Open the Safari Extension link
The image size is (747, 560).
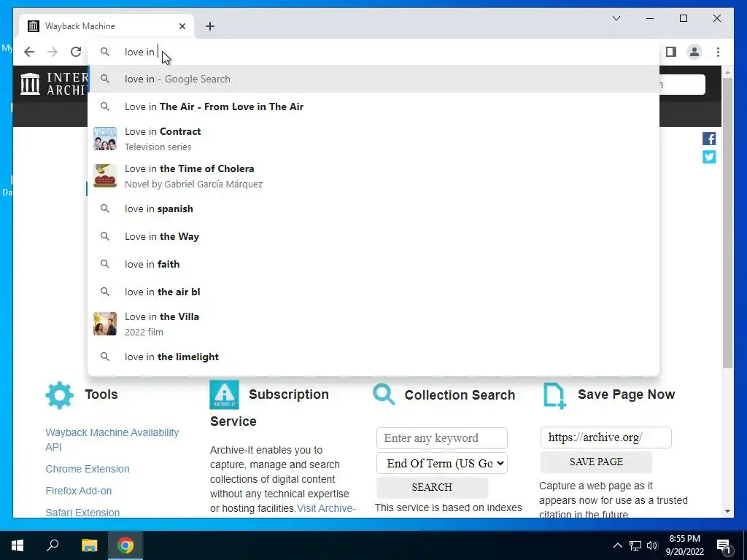[x=82, y=513]
